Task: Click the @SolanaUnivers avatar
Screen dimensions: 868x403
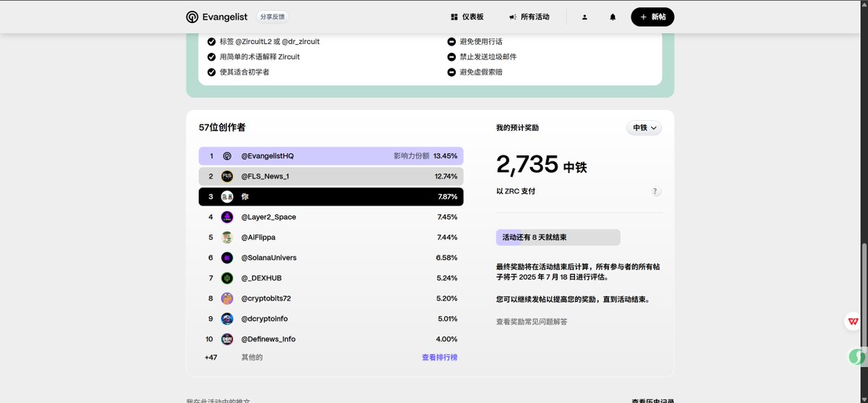Action: (227, 258)
